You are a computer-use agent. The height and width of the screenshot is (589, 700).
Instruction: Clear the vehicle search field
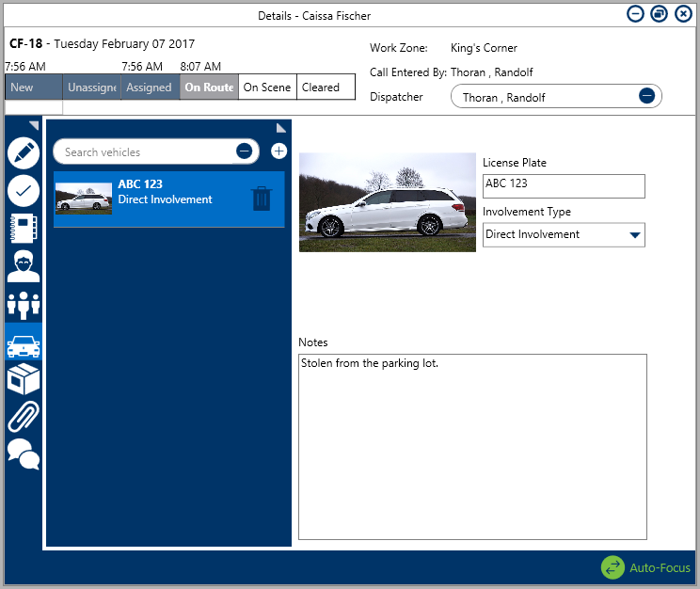point(244,151)
